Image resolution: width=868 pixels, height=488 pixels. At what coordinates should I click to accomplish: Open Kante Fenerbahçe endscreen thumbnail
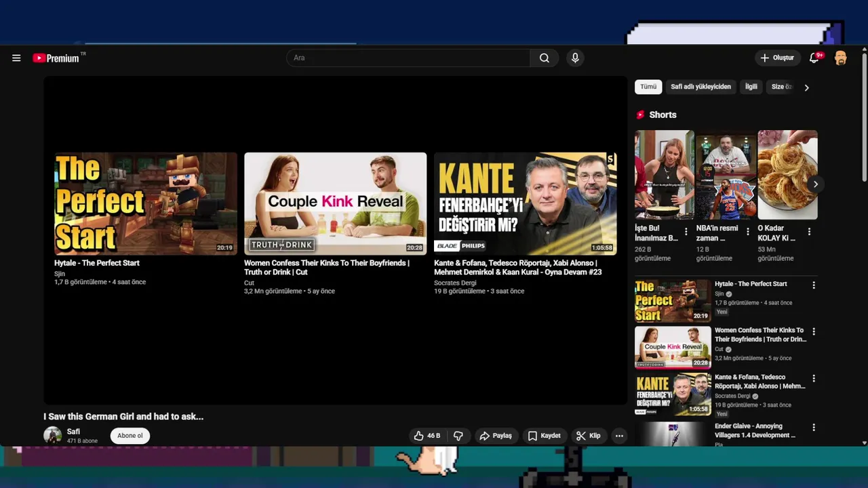click(526, 203)
